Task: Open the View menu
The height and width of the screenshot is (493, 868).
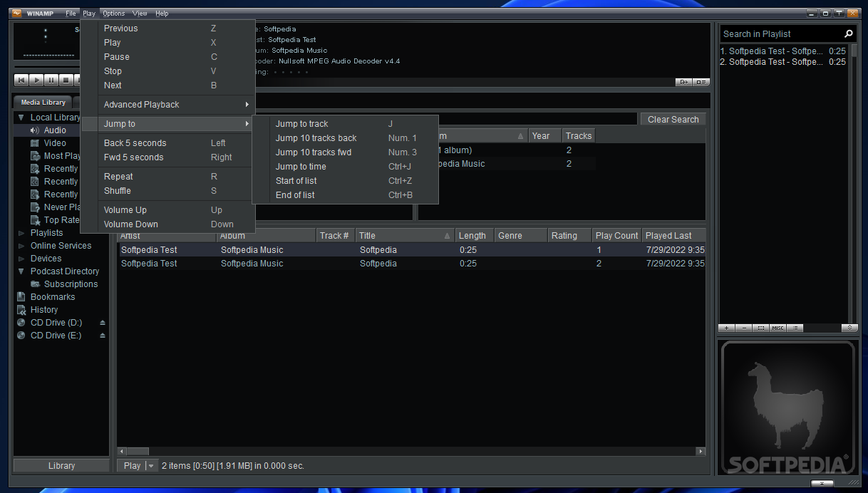Action: tap(140, 14)
